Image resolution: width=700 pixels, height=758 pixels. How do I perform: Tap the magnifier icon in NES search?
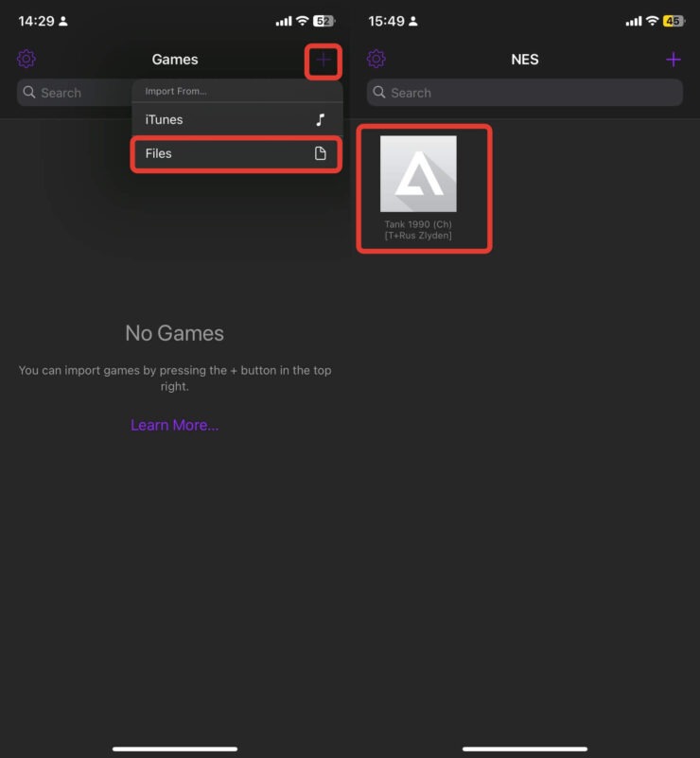pyautogui.click(x=379, y=93)
